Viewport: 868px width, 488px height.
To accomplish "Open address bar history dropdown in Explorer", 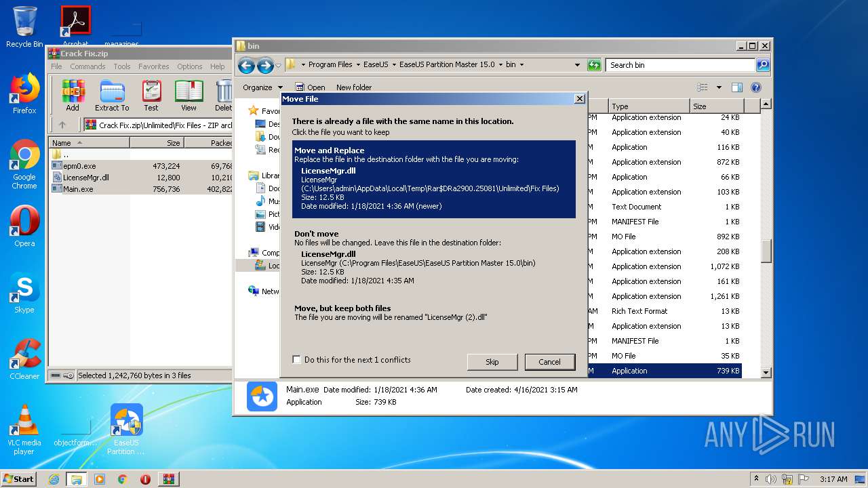I will click(x=577, y=65).
